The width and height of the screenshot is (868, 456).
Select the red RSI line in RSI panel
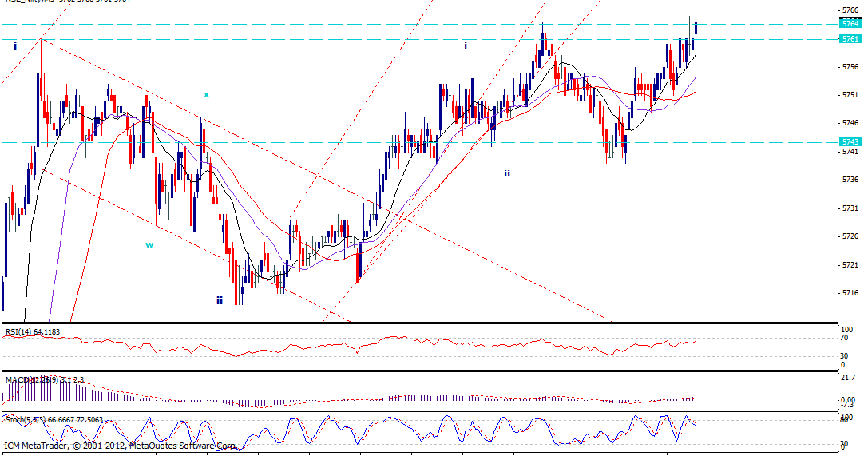[349, 346]
